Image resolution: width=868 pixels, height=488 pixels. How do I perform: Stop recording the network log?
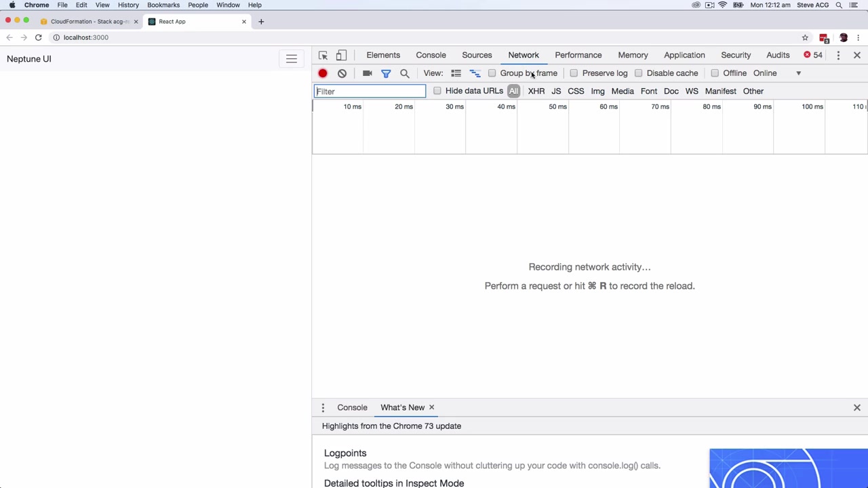[323, 73]
